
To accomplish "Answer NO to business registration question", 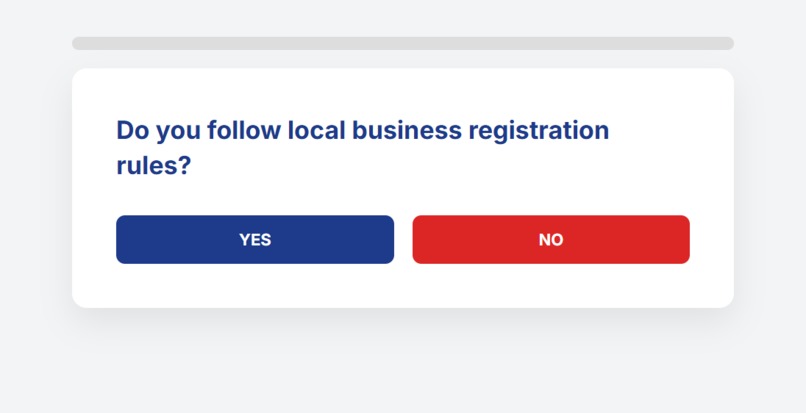I will [551, 240].
